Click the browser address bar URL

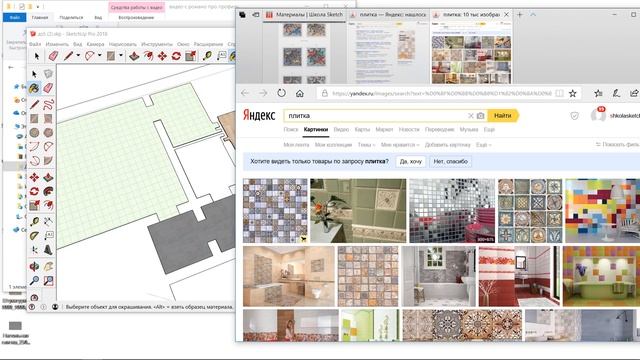click(442, 93)
